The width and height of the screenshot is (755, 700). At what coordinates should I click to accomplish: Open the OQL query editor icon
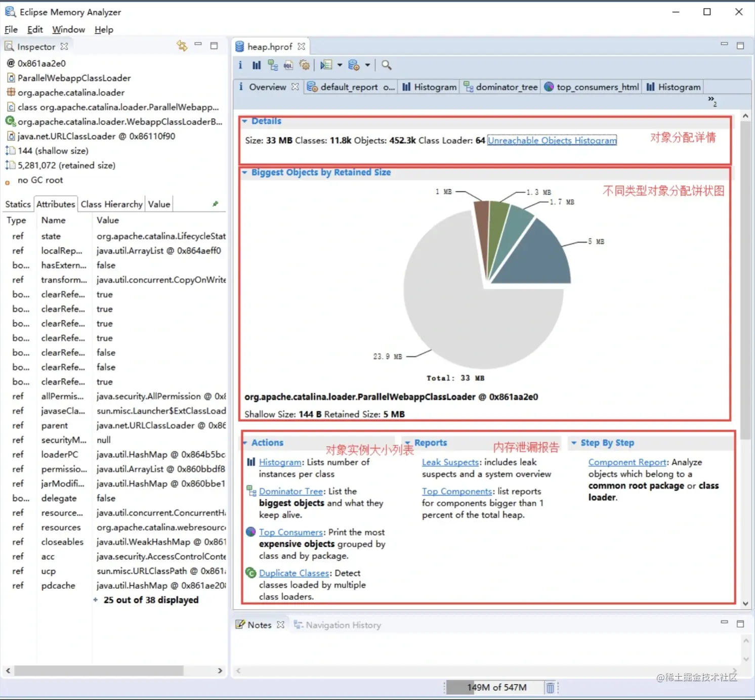[288, 65]
